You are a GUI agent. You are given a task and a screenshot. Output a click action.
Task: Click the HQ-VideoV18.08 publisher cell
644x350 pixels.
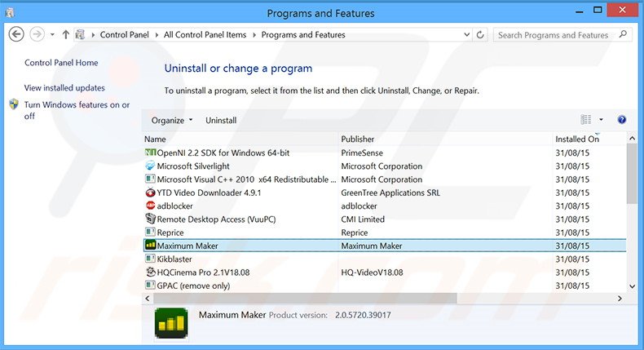click(x=372, y=272)
